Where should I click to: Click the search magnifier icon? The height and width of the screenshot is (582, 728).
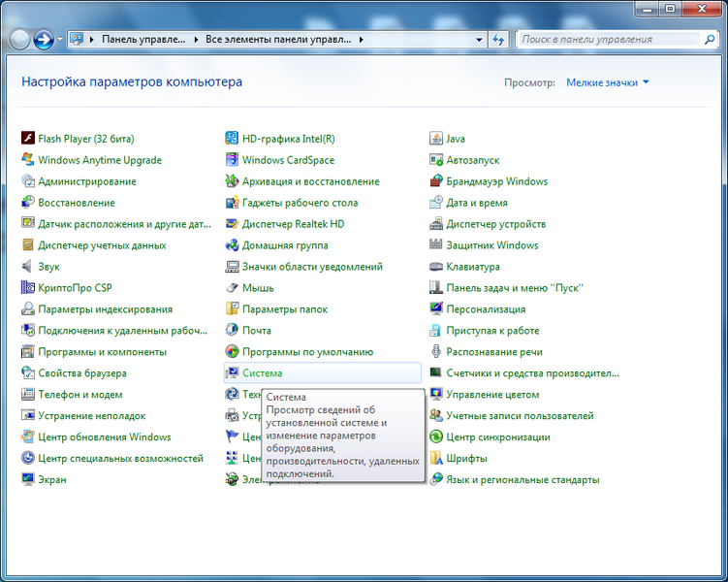(709, 40)
